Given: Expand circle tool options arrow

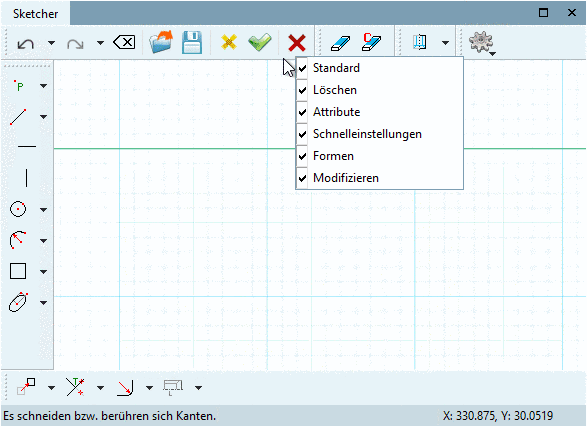Looking at the screenshot, I should [43, 210].
